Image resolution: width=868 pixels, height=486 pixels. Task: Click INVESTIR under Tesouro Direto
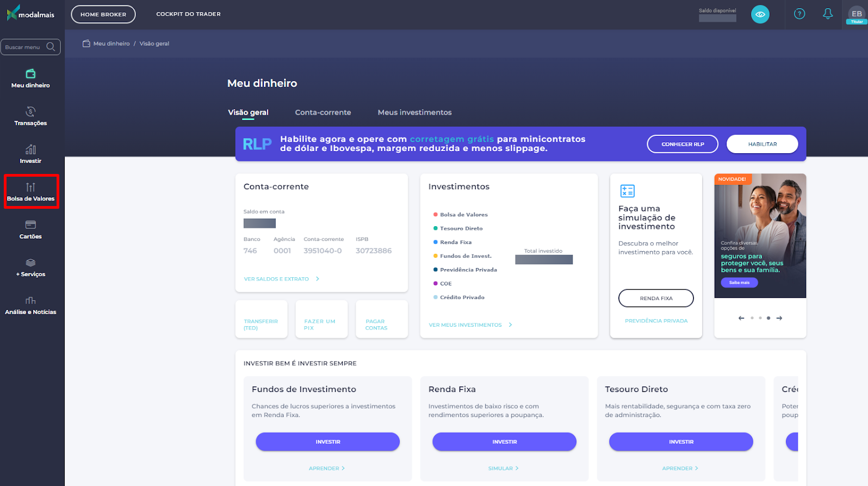681,441
